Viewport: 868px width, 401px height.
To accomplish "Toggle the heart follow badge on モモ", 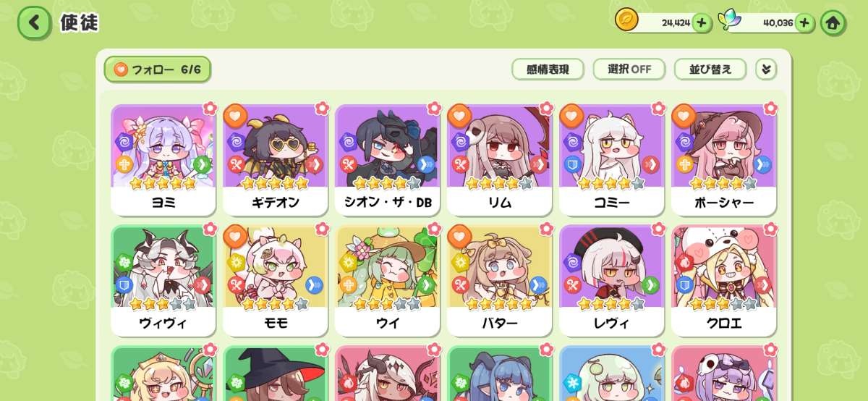I will coord(235,235).
